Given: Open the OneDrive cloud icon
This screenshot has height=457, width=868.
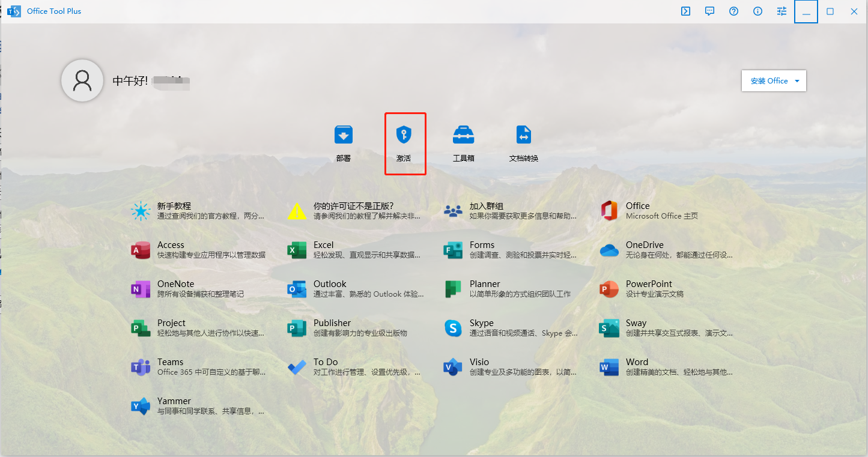Looking at the screenshot, I should pyautogui.click(x=609, y=250).
